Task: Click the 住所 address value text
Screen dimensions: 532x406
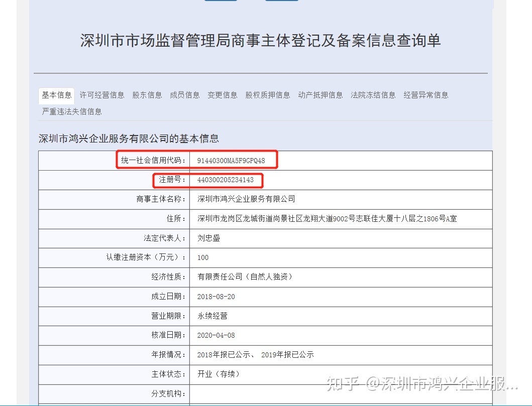Action: (327, 219)
